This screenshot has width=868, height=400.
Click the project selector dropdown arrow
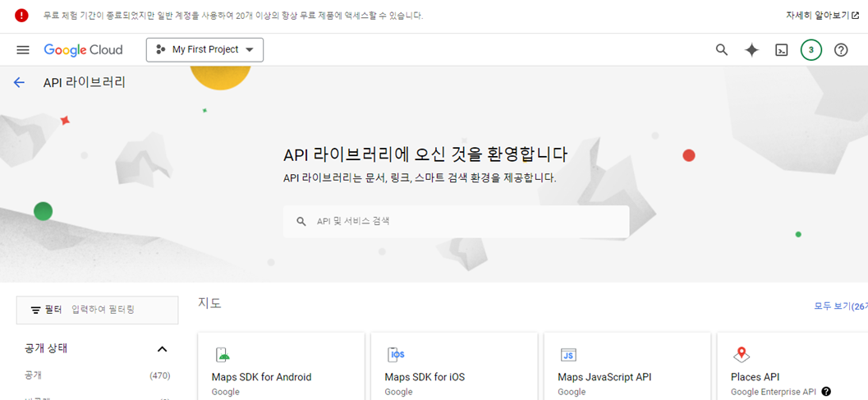(x=249, y=50)
